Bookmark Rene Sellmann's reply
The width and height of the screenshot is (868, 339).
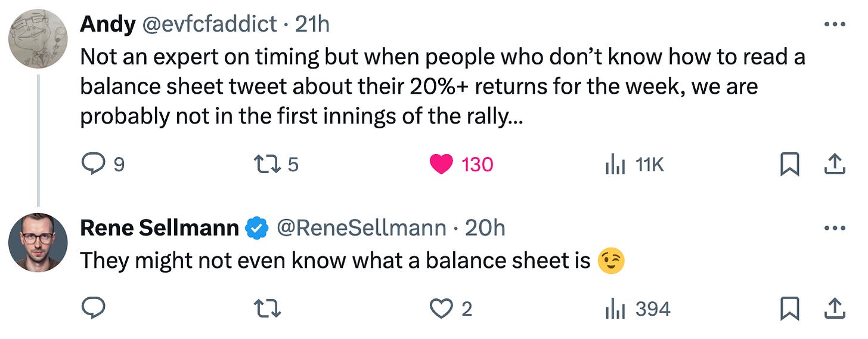click(x=789, y=309)
